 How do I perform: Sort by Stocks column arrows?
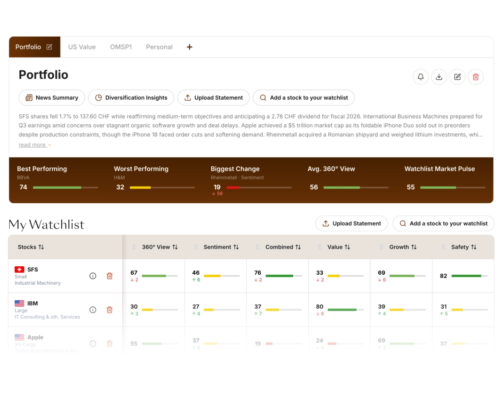click(41, 247)
